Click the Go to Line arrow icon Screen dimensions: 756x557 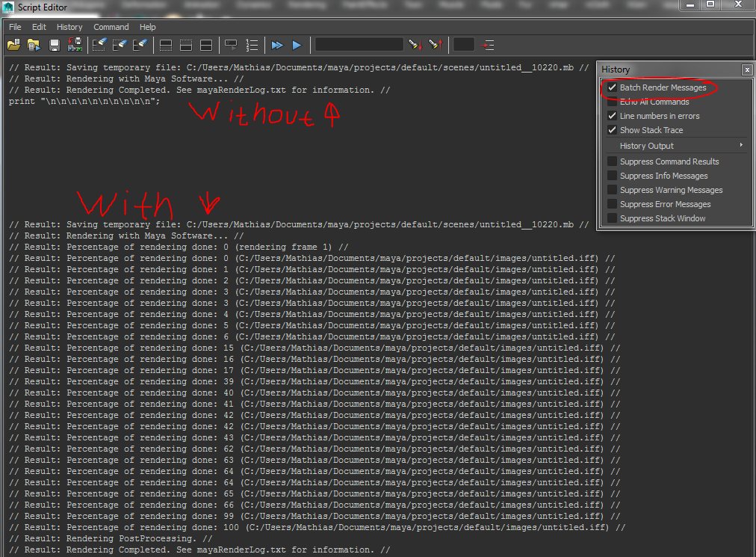pyautogui.click(x=488, y=46)
